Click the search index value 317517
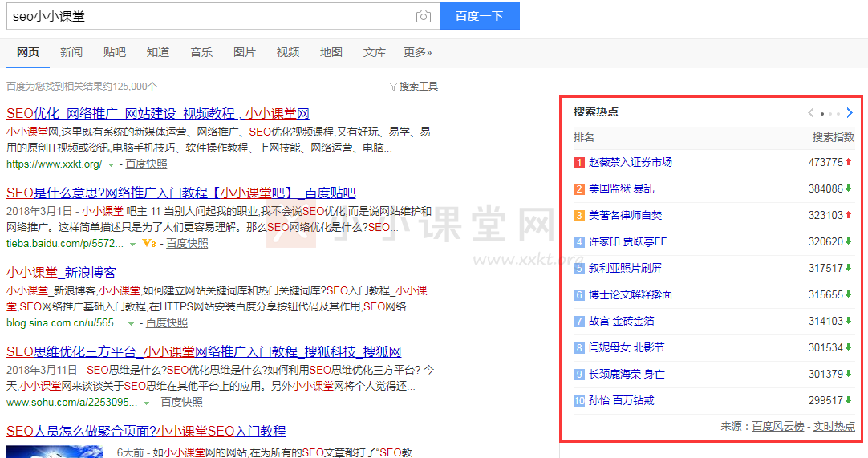 (x=825, y=268)
